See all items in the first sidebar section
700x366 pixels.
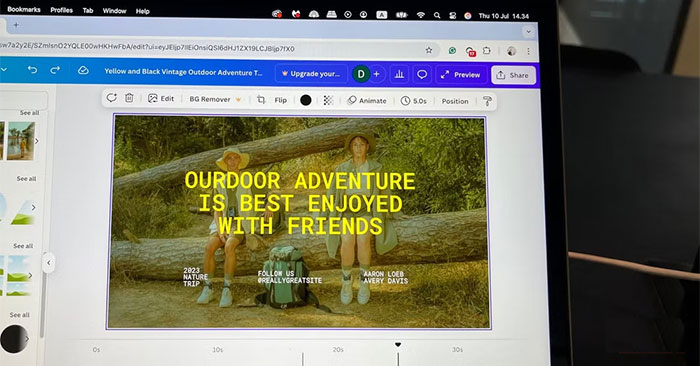29,113
